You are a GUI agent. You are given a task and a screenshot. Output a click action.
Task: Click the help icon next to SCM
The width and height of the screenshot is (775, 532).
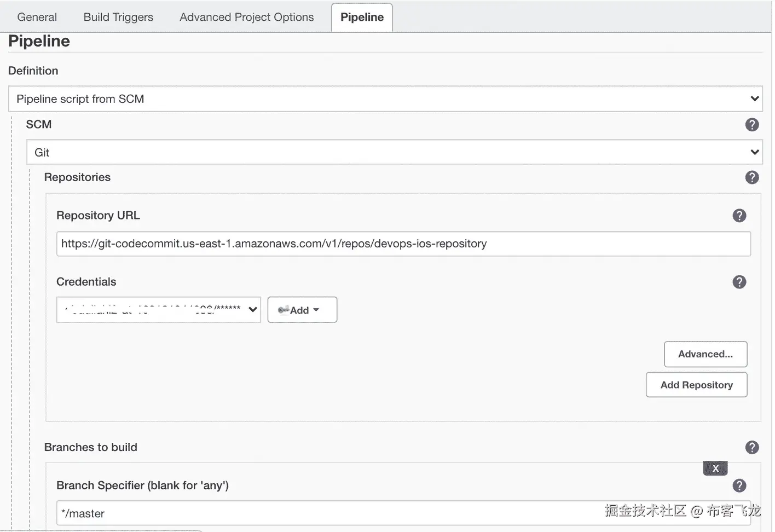pos(752,125)
